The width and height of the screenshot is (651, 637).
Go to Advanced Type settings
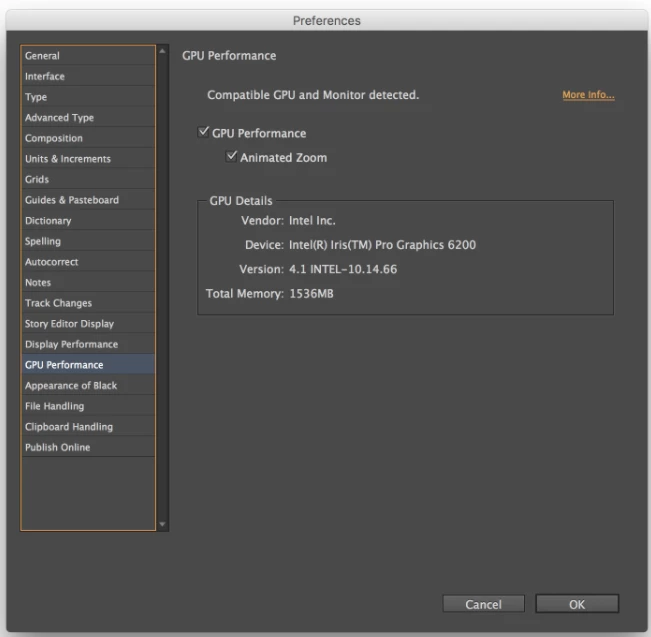click(88, 118)
